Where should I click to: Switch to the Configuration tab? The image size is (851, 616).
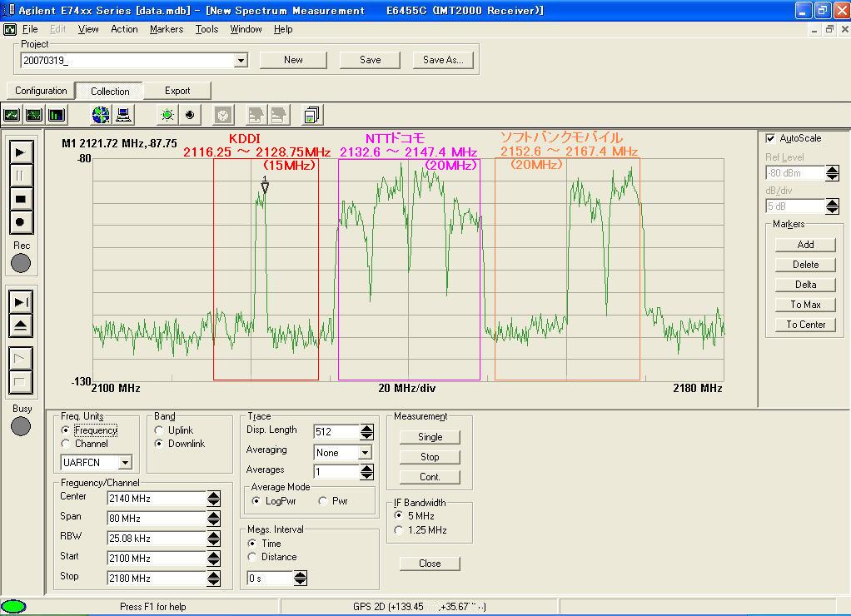[41, 91]
